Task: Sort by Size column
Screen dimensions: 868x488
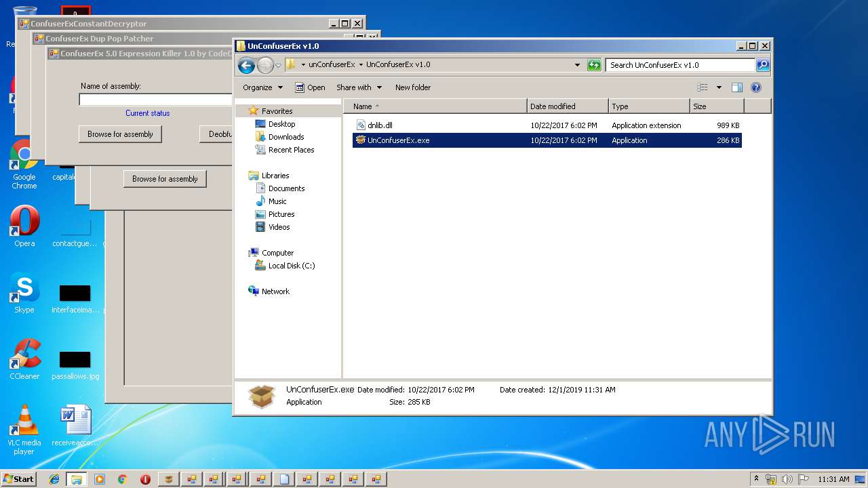Action: point(717,106)
